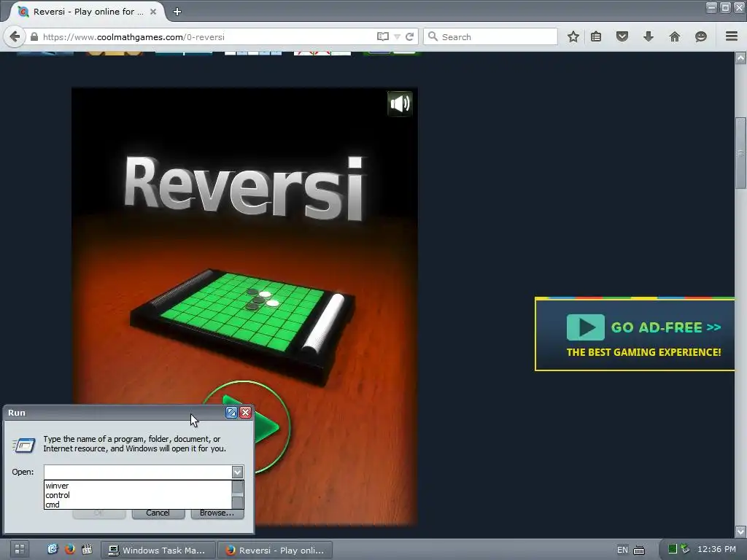Show bookmarks list icon

pos(596,36)
